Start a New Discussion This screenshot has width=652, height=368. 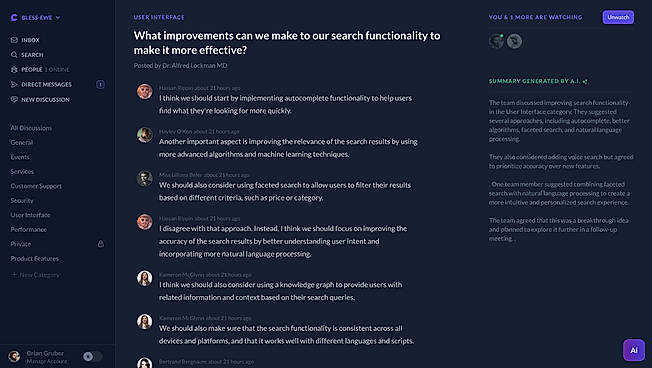[x=45, y=100]
